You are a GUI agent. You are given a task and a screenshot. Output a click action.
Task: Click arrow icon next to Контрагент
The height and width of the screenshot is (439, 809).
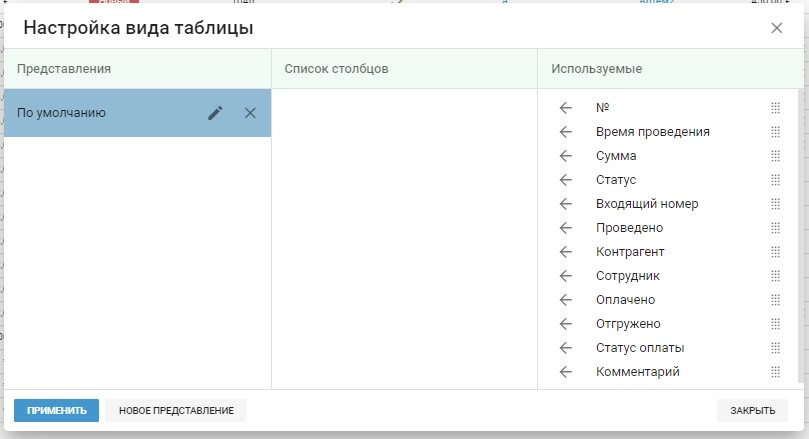coord(566,252)
